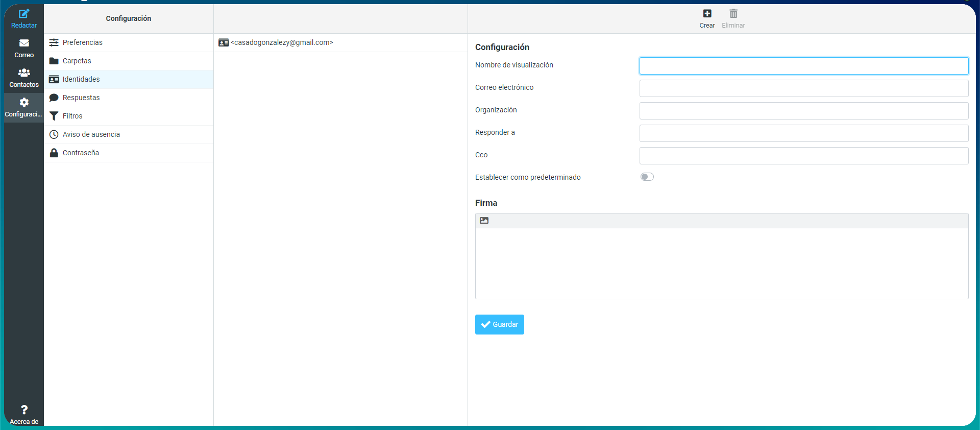This screenshot has height=430, width=980.
Task: Click the Carpetas folder icon
Action: [x=54, y=61]
